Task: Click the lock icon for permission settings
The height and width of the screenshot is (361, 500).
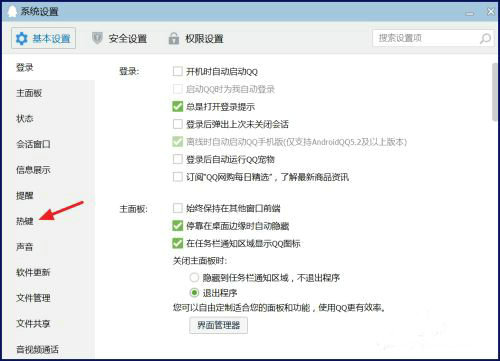Action: click(174, 38)
